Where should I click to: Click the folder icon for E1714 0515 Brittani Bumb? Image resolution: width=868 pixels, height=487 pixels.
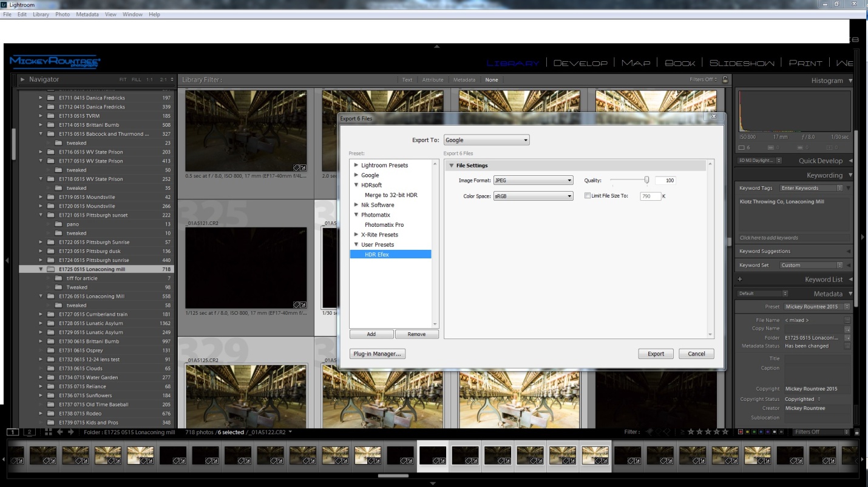(x=51, y=125)
